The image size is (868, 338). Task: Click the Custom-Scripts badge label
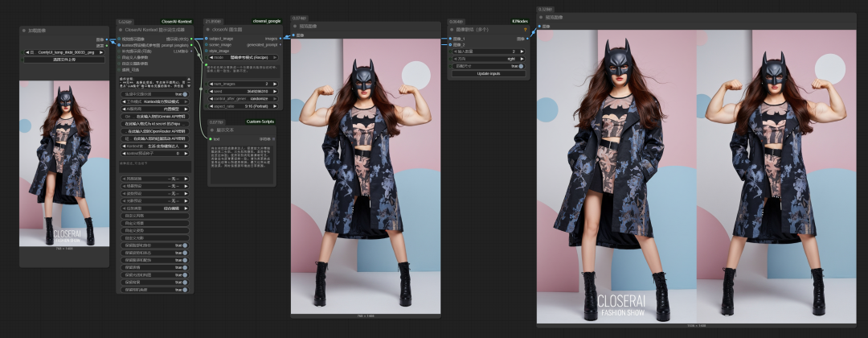260,122
